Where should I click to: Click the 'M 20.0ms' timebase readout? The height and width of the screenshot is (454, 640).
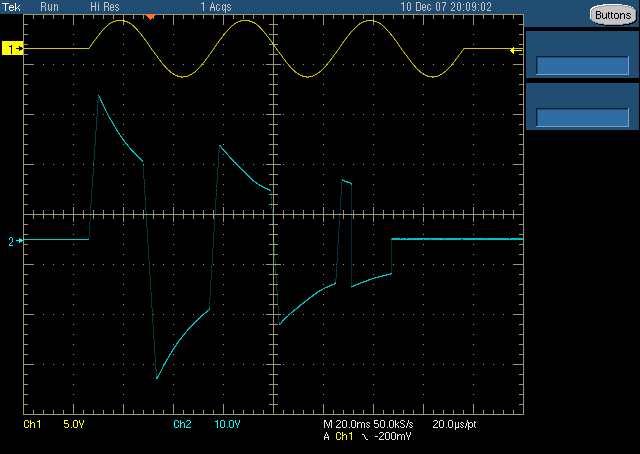[347, 424]
